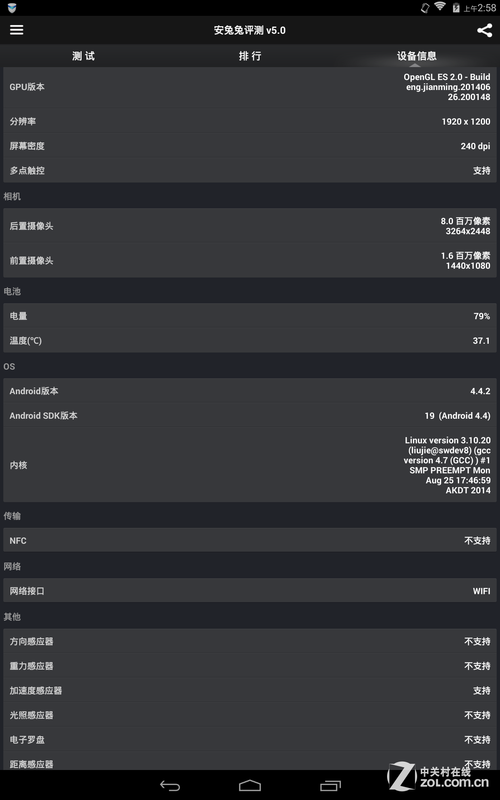Tap the 网络接口 WIFI row
The height and width of the screenshot is (800, 500).
[x=249, y=591]
